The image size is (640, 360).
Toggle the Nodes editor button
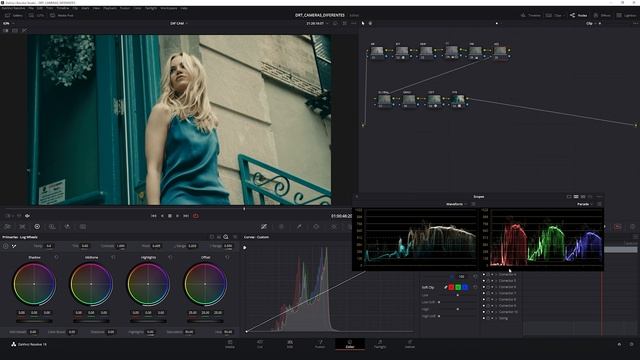[x=578, y=16]
